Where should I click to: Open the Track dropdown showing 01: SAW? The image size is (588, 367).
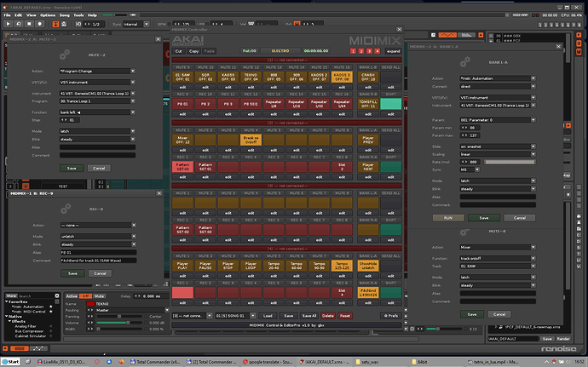click(x=498, y=267)
